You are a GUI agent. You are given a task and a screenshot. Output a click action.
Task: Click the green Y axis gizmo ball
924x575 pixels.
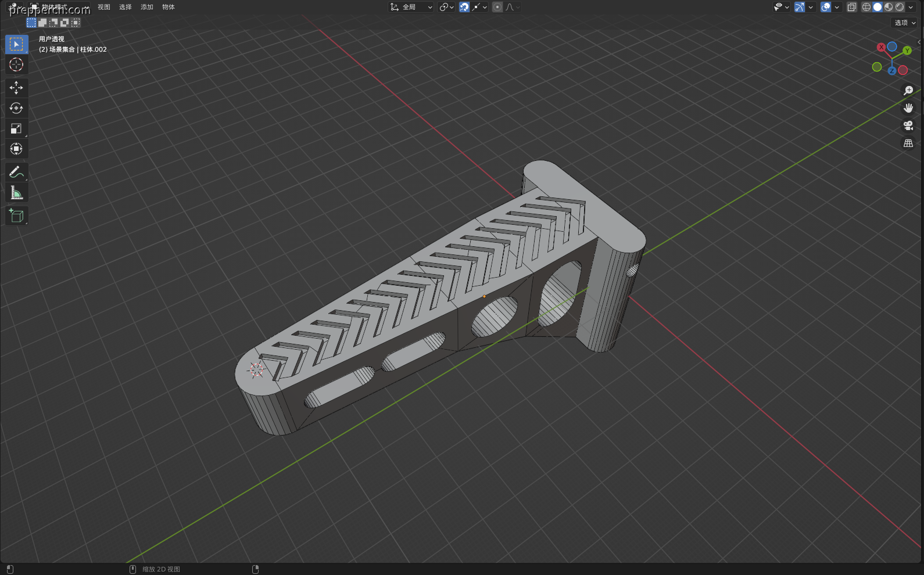point(907,51)
